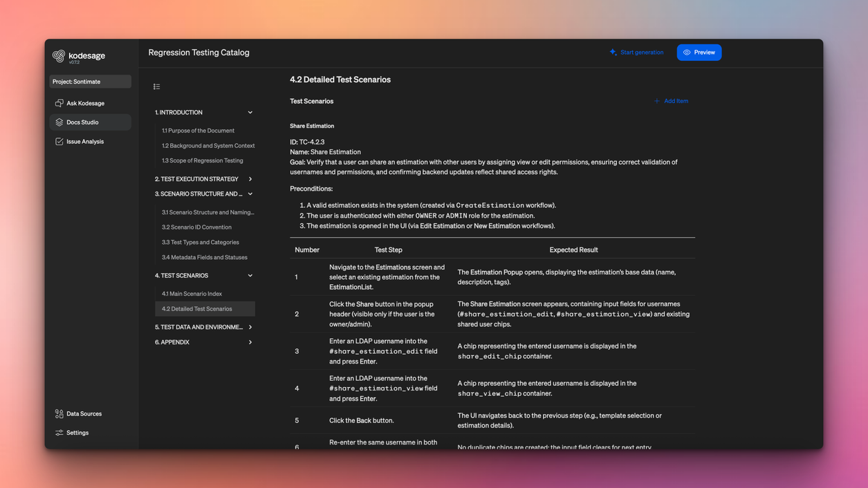The width and height of the screenshot is (868, 488).
Task: Expand 5. Test Data and Environment chevron
Action: tap(250, 327)
